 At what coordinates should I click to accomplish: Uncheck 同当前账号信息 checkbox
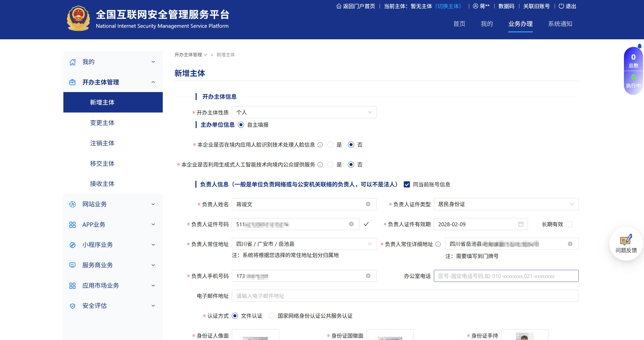tap(407, 184)
